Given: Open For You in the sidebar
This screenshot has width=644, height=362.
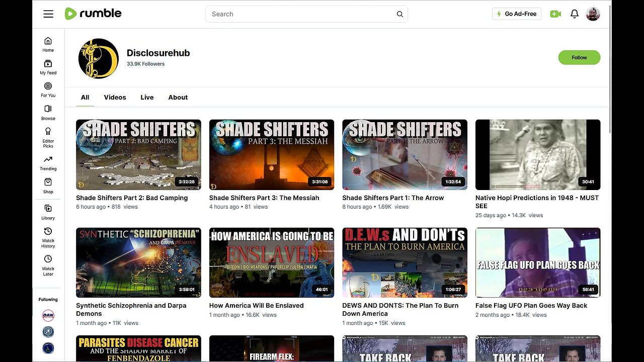Looking at the screenshot, I should (x=48, y=89).
